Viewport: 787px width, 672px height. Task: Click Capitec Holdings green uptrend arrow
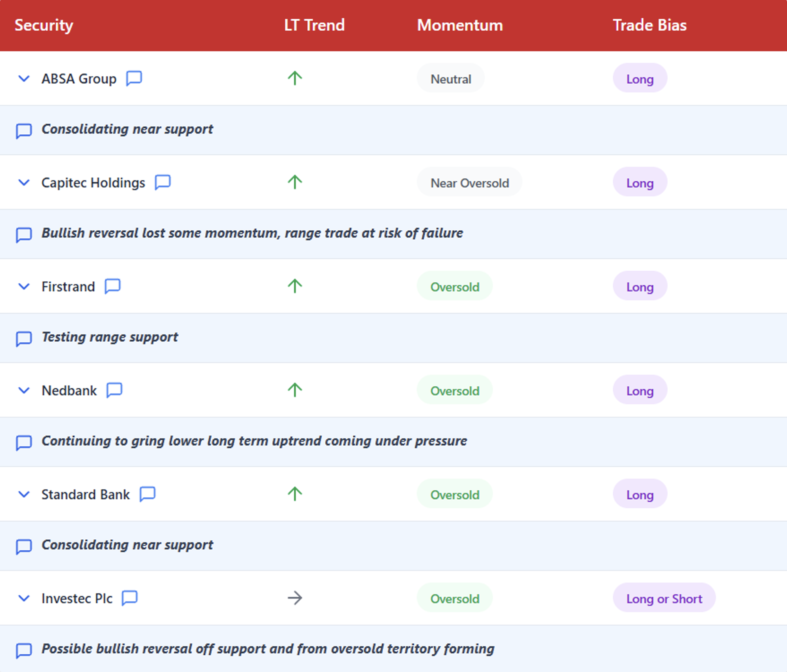295,182
